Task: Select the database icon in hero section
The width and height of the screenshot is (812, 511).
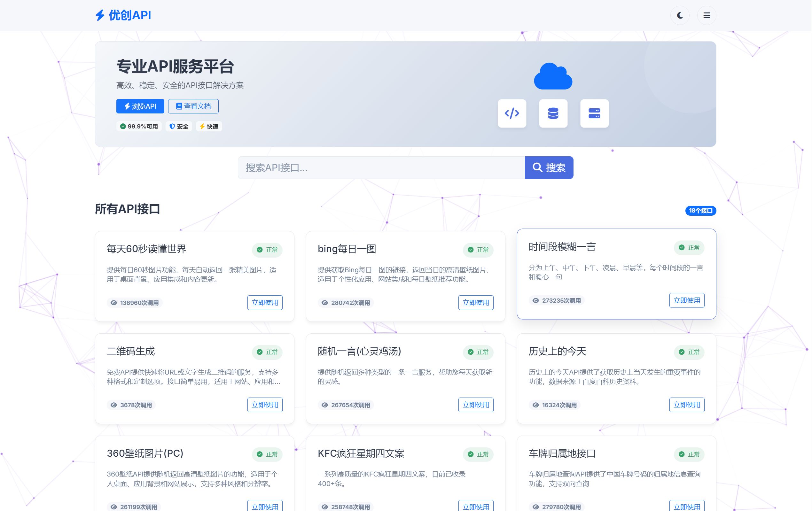Action: pyautogui.click(x=553, y=114)
